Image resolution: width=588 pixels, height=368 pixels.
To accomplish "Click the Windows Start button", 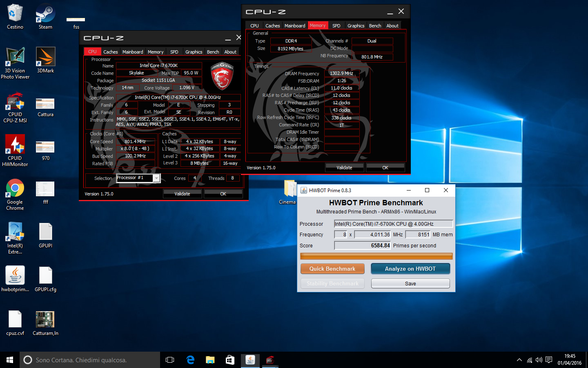I will (x=10, y=360).
